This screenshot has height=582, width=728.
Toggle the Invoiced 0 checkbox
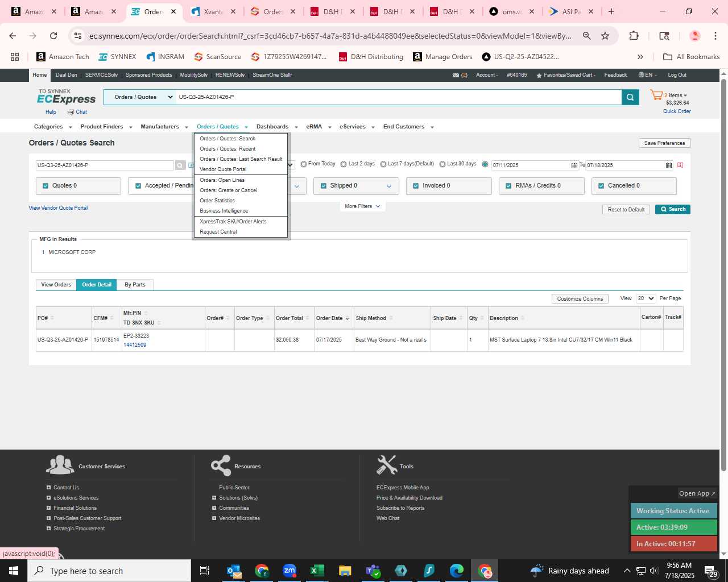[x=416, y=186]
